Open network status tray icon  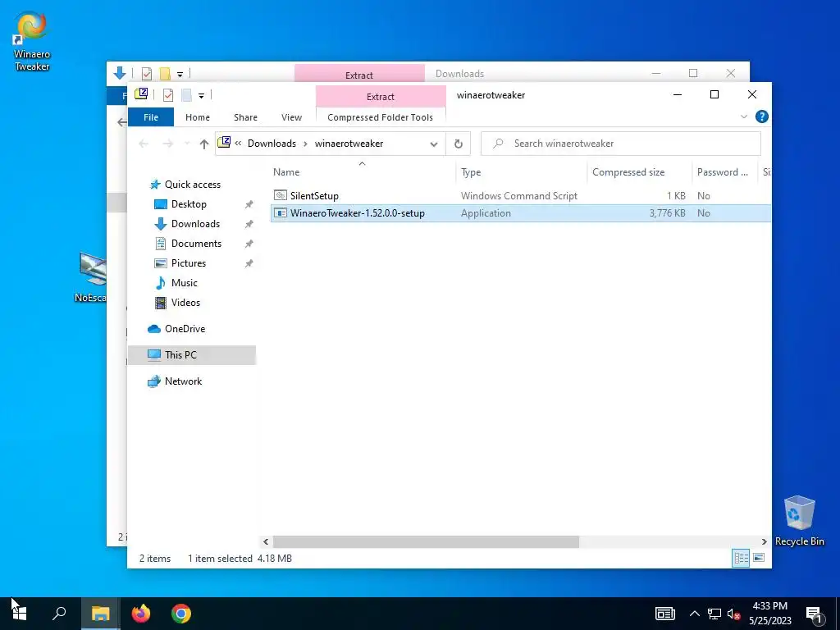tap(714, 614)
